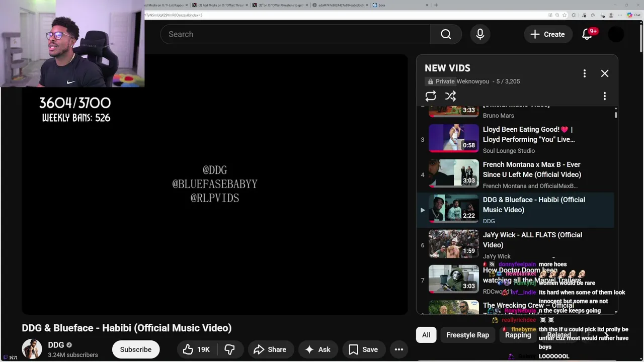Open the partially visible Bruno Mars video thumbnail
Screen dimensions: 644x362
click(x=454, y=111)
